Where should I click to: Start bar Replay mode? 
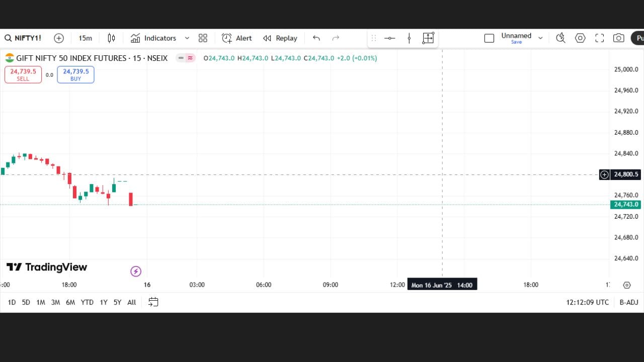280,38
